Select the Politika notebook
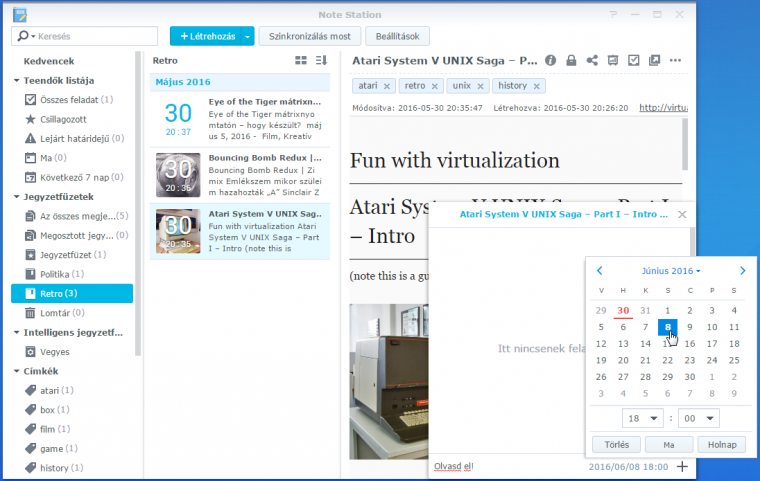Viewport: 760px width, 481px height. pyautogui.click(x=54, y=274)
